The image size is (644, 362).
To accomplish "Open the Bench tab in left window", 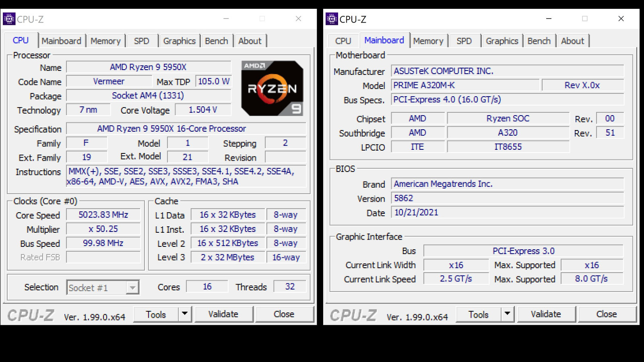I will pyautogui.click(x=216, y=41).
